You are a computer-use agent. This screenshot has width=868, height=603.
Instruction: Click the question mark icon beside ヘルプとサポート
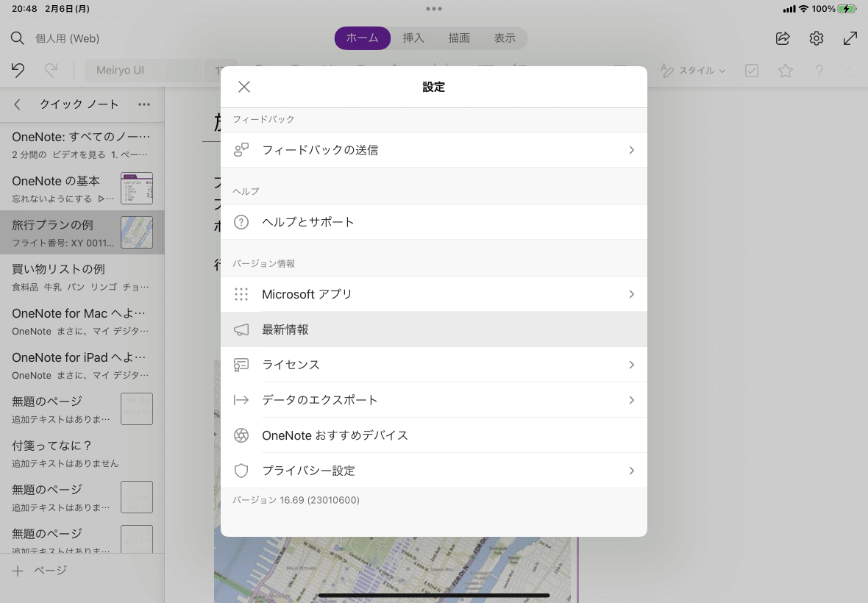point(241,222)
